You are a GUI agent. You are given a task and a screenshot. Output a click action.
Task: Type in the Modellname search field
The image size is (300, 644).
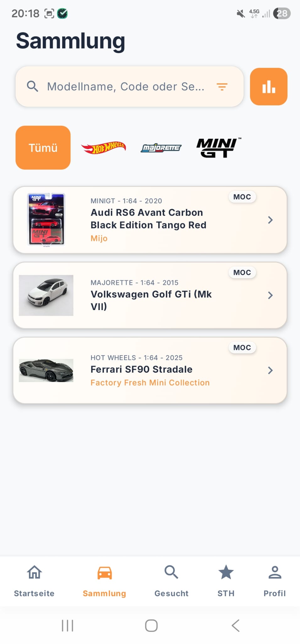[x=126, y=86]
